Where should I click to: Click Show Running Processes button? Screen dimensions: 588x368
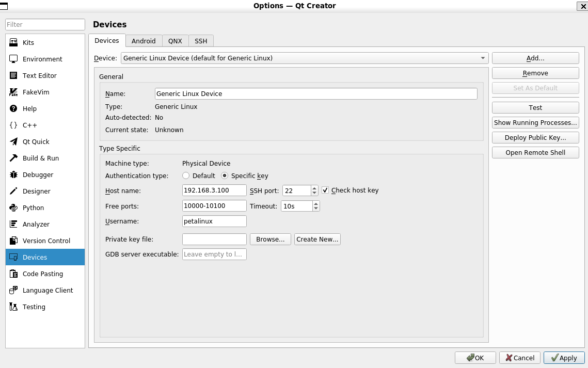535,122
